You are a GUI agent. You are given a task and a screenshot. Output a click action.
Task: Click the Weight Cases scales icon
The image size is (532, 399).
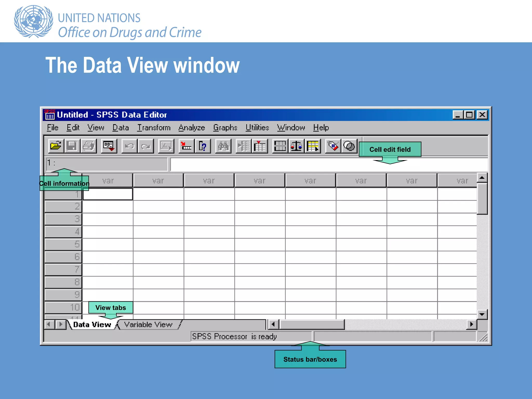tap(296, 146)
